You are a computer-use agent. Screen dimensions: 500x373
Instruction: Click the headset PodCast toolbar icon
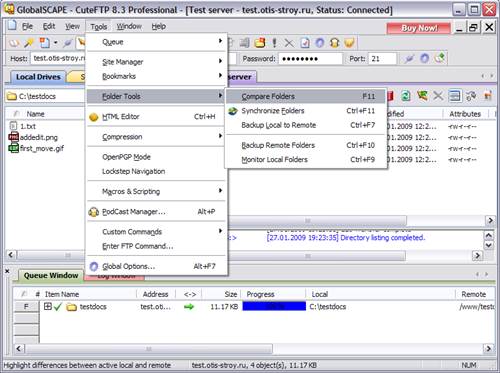click(x=334, y=42)
